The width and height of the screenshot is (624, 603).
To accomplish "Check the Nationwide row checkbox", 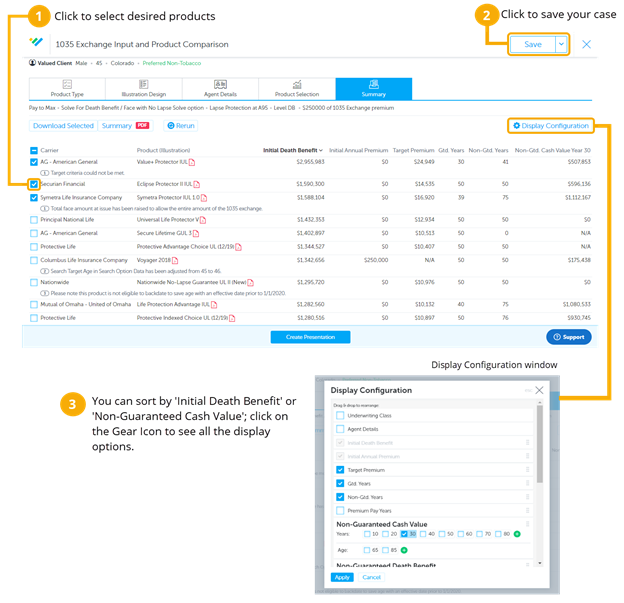I will pyautogui.click(x=34, y=283).
